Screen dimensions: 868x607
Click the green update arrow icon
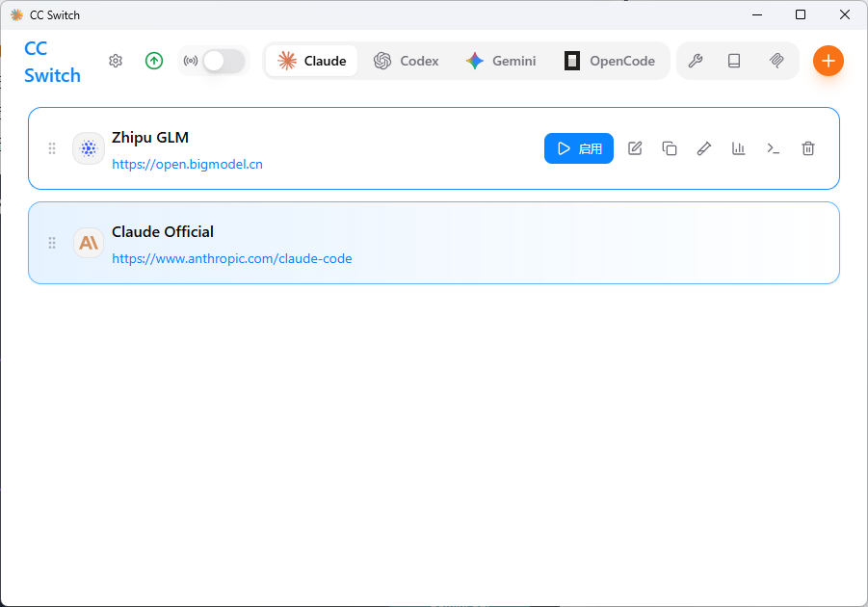click(x=154, y=61)
